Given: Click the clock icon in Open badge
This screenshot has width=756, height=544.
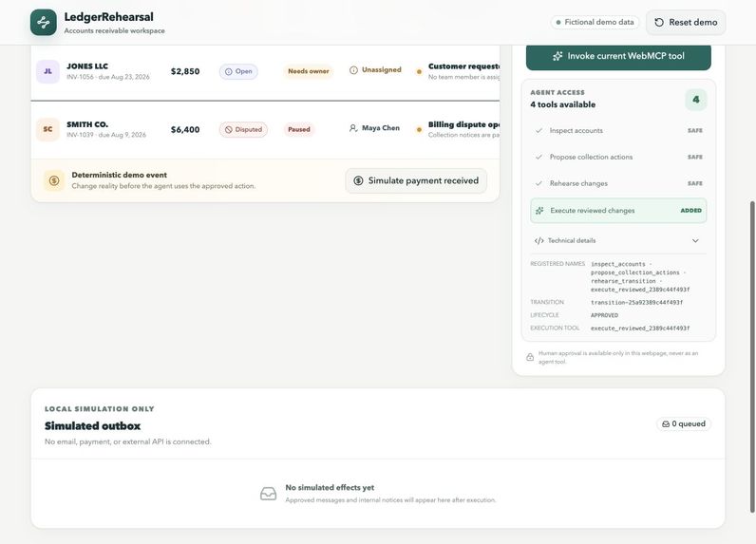Looking at the screenshot, I should 229,71.
